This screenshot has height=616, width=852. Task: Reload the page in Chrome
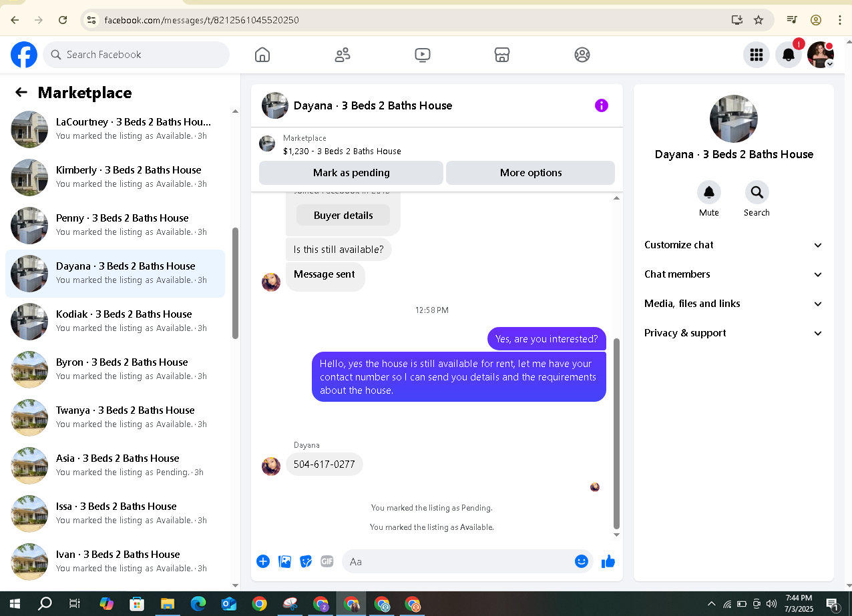pyautogui.click(x=63, y=20)
